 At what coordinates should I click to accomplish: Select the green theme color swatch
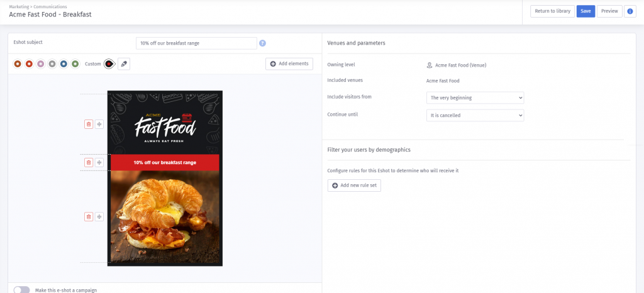(x=75, y=64)
